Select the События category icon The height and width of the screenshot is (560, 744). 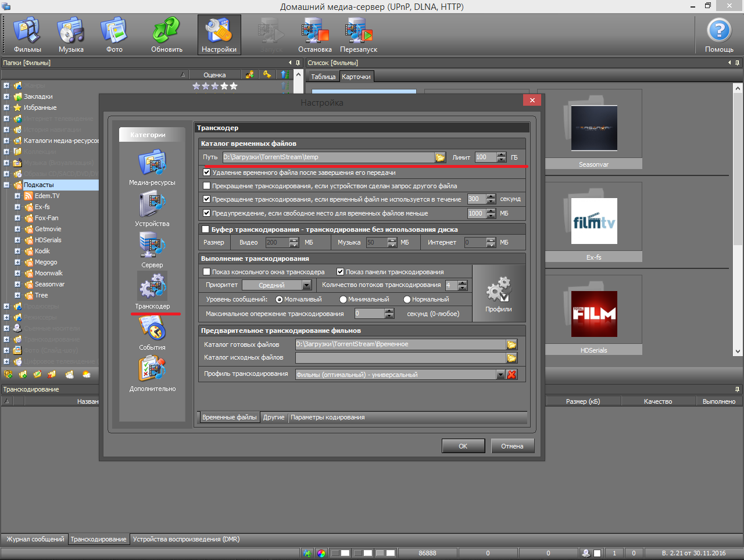(152, 329)
